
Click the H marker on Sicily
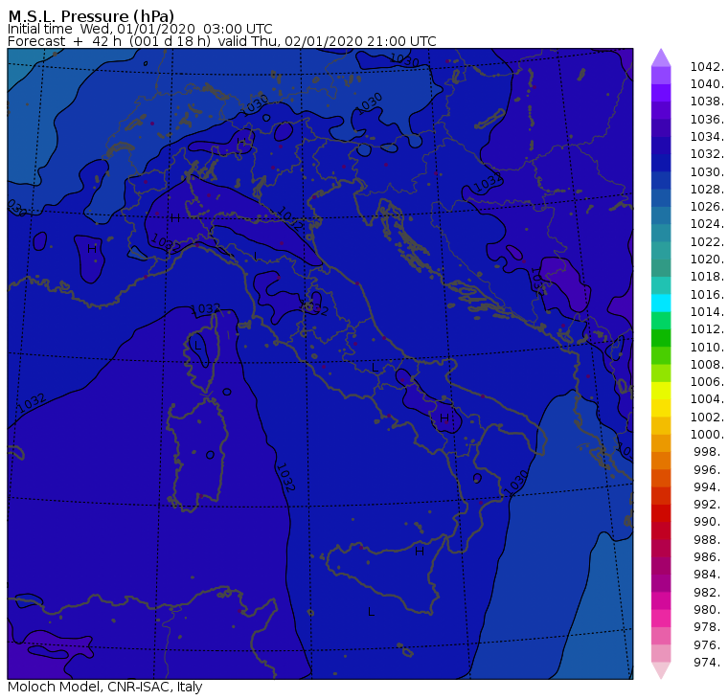420,552
